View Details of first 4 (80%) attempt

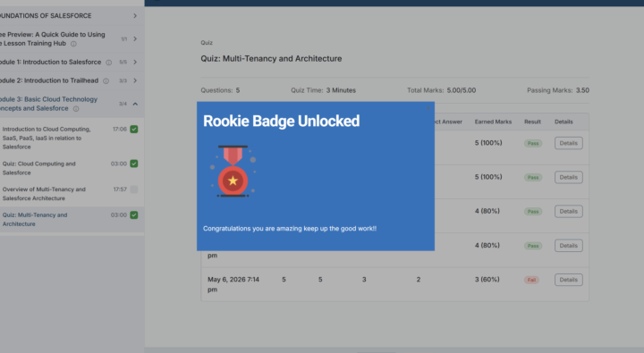tap(569, 211)
